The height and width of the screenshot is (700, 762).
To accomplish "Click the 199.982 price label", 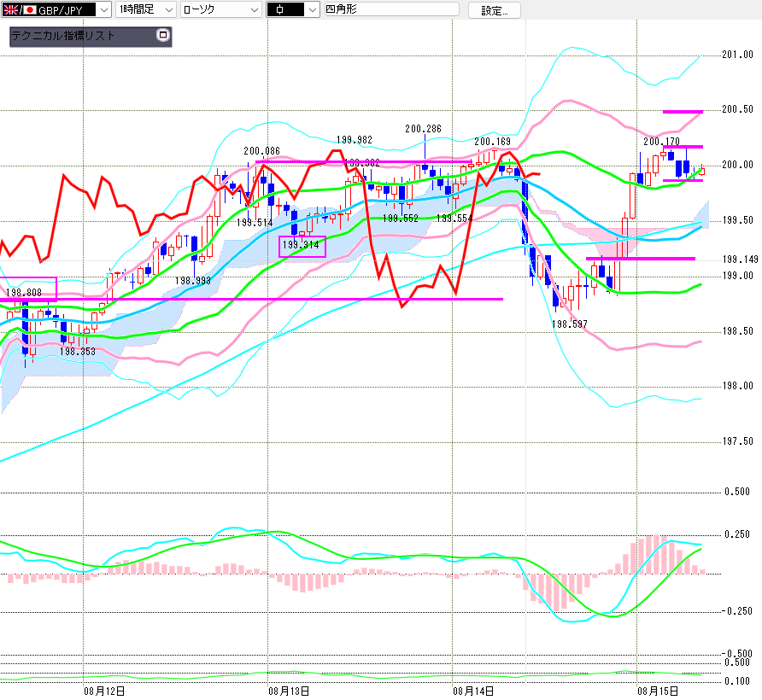I will tap(355, 140).
